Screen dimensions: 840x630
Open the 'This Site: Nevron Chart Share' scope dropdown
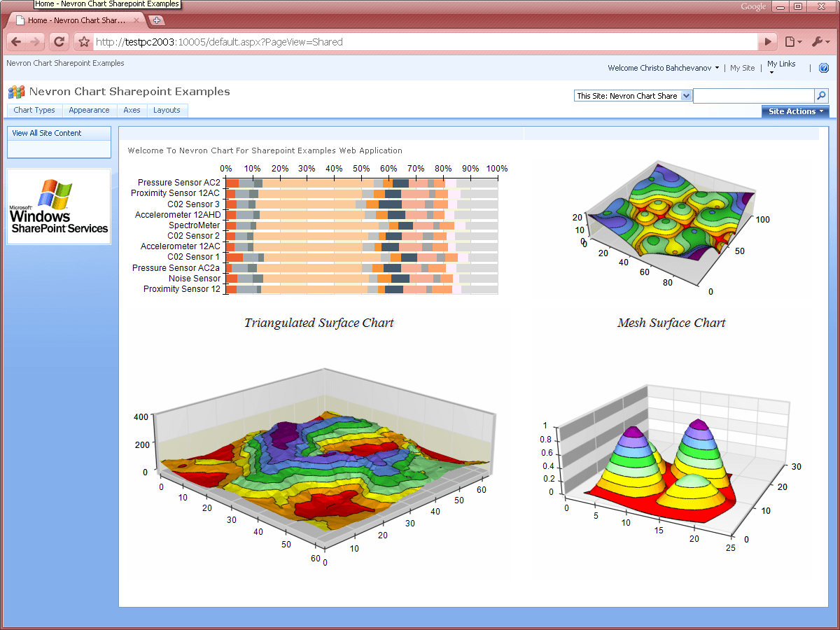pyautogui.click(x=633, y=96)
